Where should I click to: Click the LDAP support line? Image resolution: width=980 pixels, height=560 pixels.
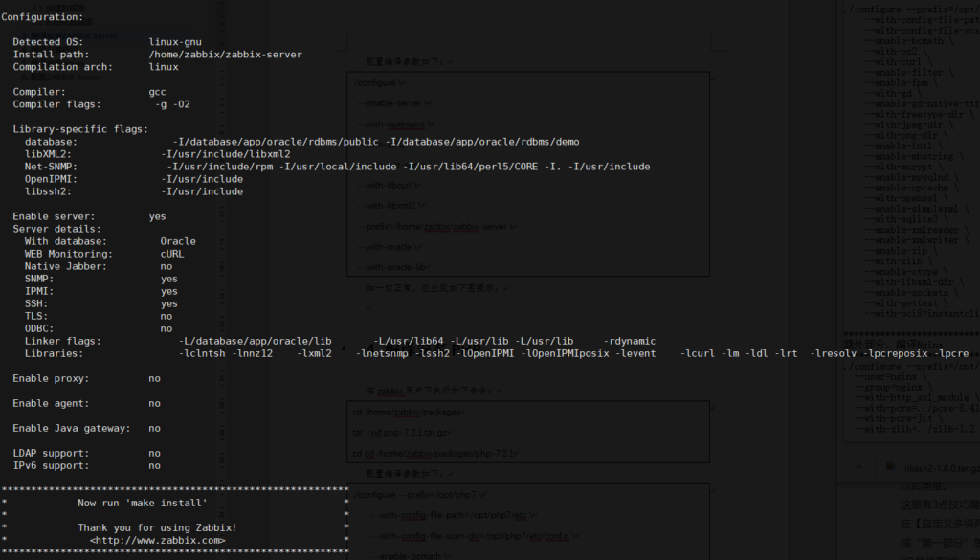86,453
